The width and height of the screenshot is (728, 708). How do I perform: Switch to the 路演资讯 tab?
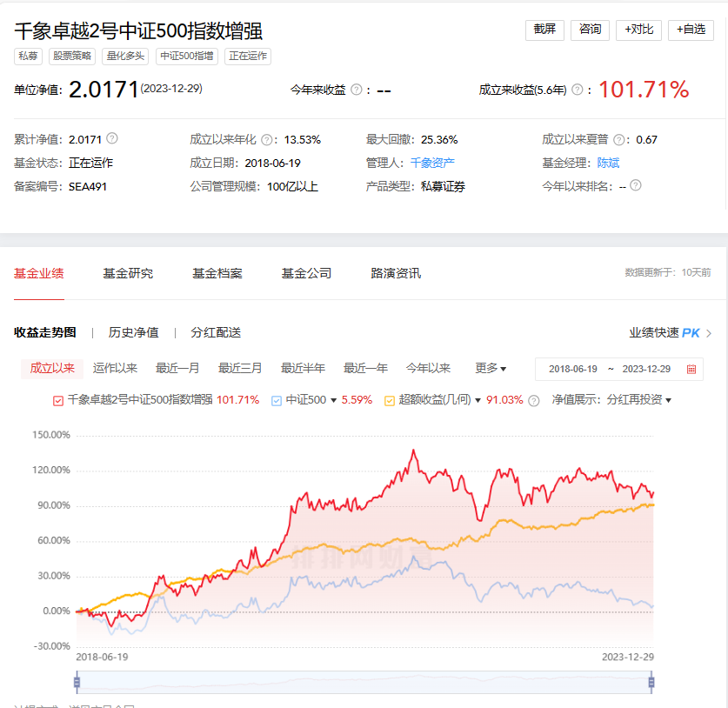396,273
